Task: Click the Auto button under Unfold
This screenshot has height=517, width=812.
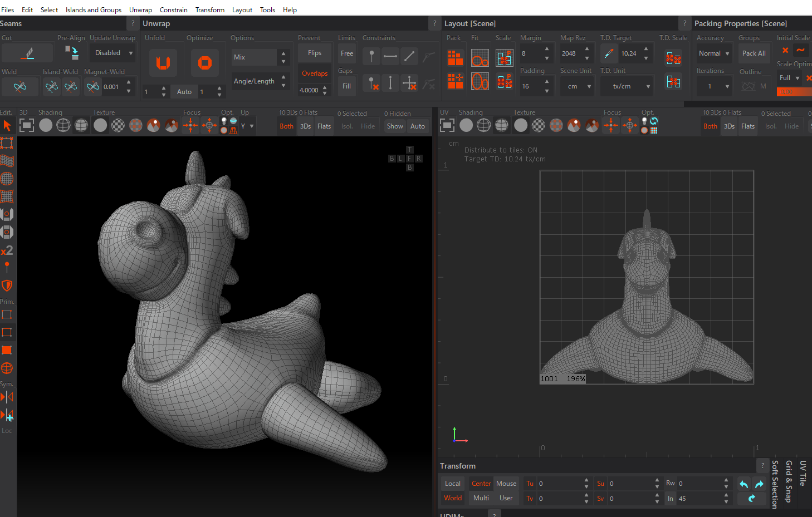Action: [x=184, y=92]
